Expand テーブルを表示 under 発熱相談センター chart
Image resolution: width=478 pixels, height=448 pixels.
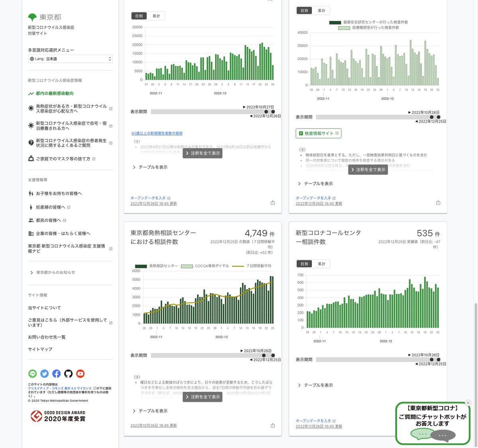point(150,411)
